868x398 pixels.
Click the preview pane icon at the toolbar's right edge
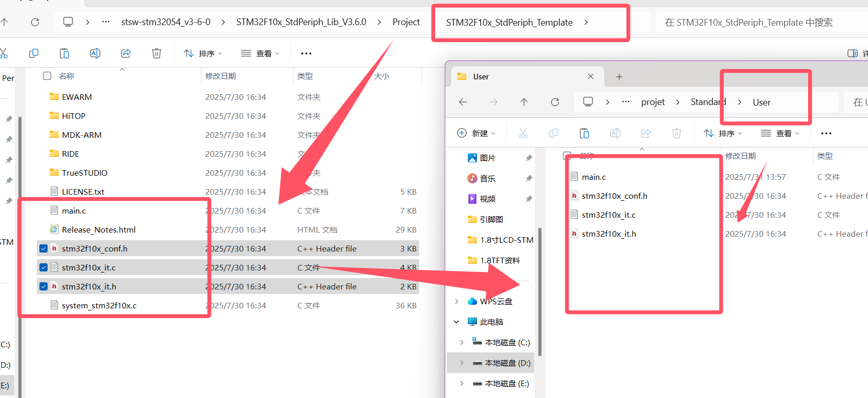click(x=853, y=53)
